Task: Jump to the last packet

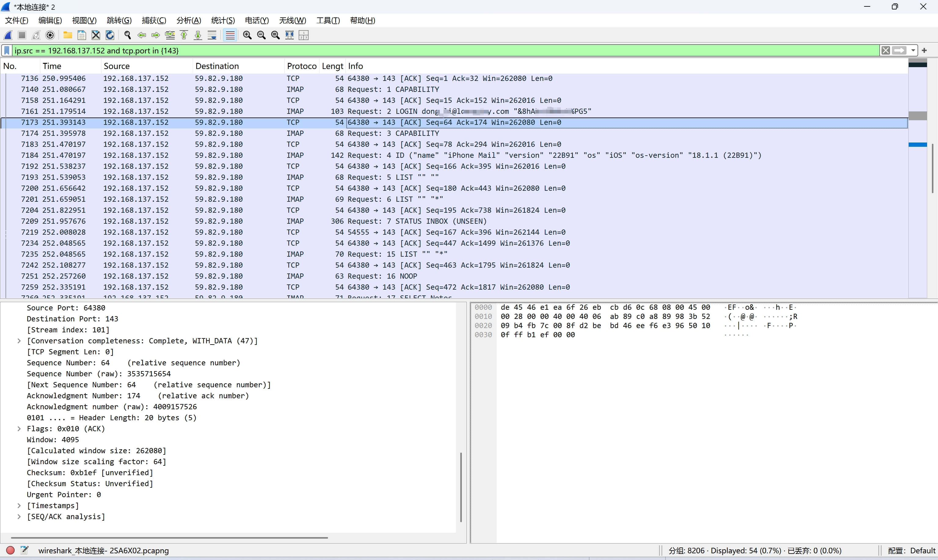Action: coord(198,35)
